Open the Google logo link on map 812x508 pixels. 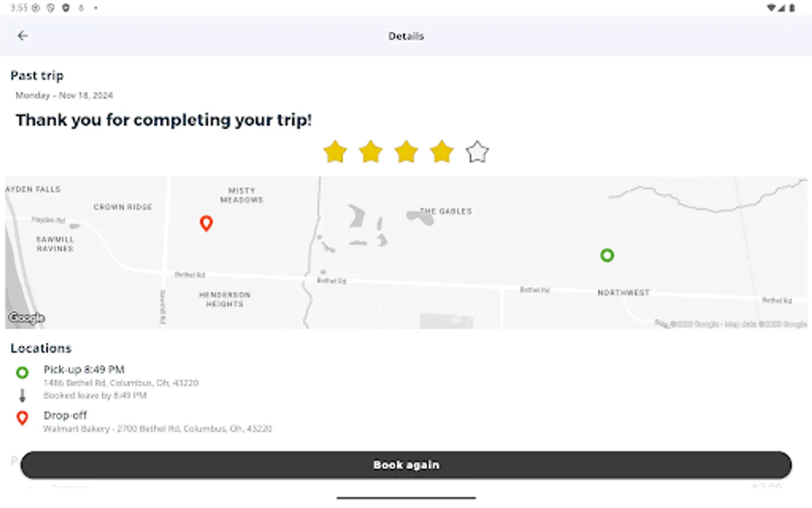(27, 318)
